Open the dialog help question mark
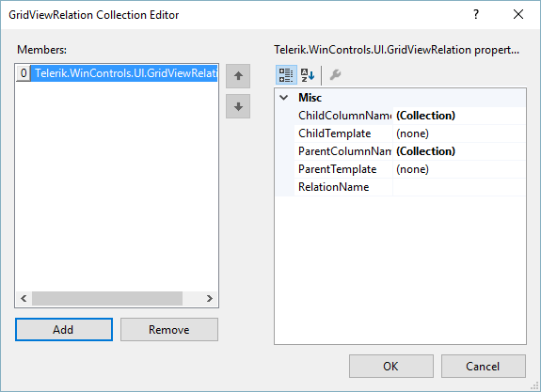 pyautogui.click(x=476, y=14)
